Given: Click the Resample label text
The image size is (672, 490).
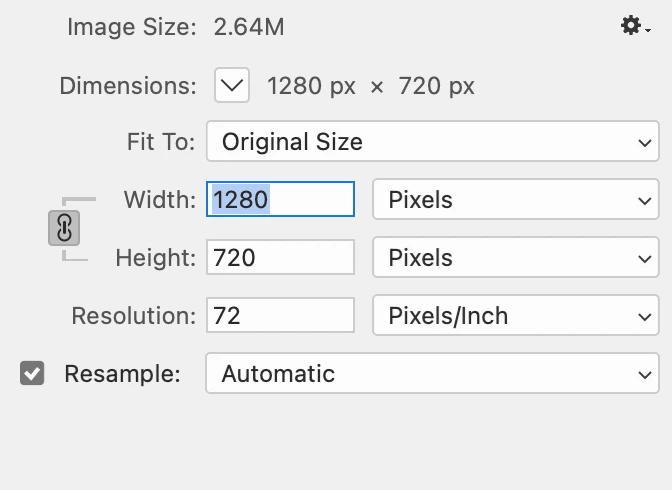Looking at the screenshot, I should (122, 374).
